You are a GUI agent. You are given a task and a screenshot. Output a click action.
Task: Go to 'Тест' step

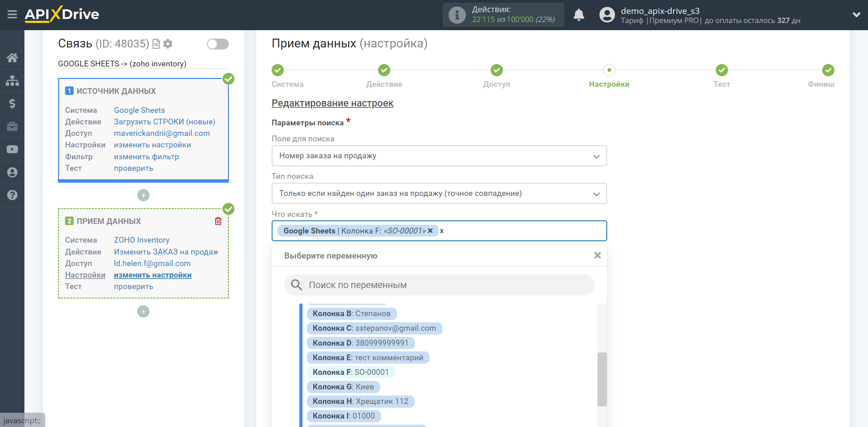pos(722,70)
